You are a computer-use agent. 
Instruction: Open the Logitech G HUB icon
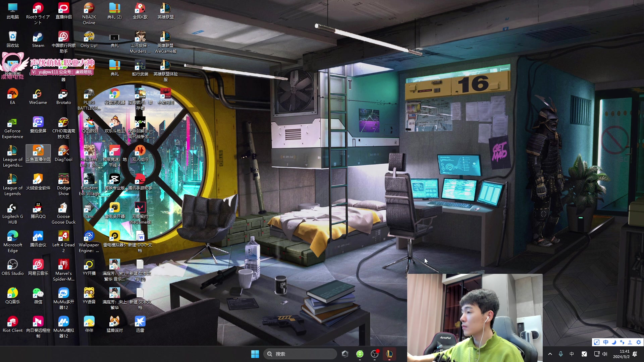point(12,214)
